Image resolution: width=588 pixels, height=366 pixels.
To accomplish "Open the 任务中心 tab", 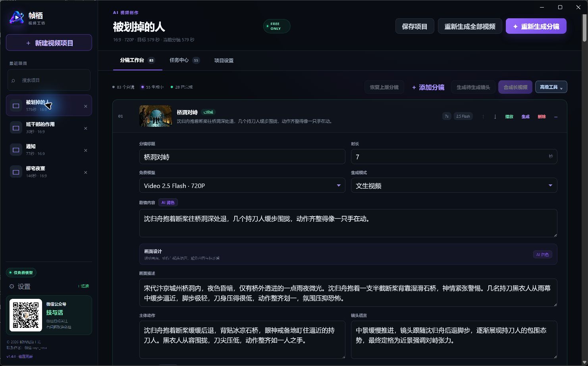I will [184, 60].
